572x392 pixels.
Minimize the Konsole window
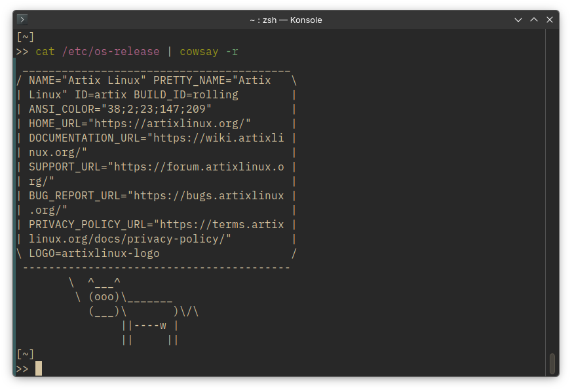click(x=518, y=20)
